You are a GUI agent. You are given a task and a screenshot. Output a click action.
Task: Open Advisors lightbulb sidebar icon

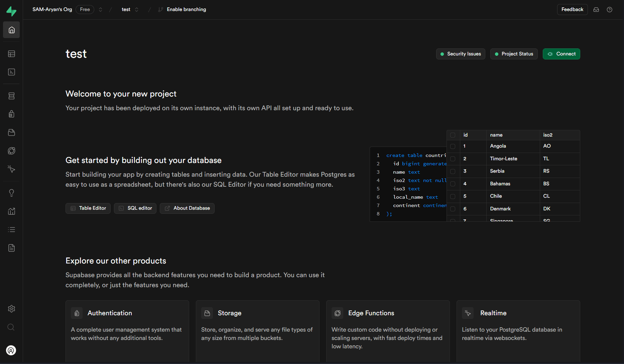11,193
